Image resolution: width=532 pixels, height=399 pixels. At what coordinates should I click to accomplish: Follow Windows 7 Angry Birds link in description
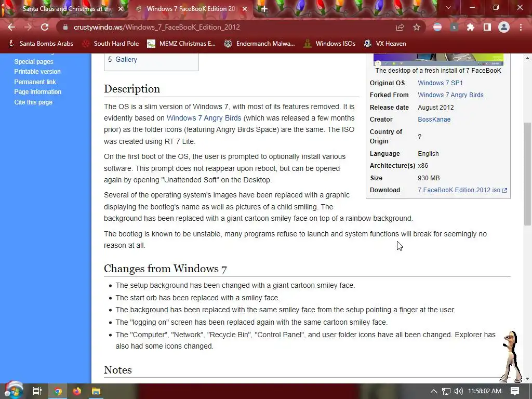(204, 118)
